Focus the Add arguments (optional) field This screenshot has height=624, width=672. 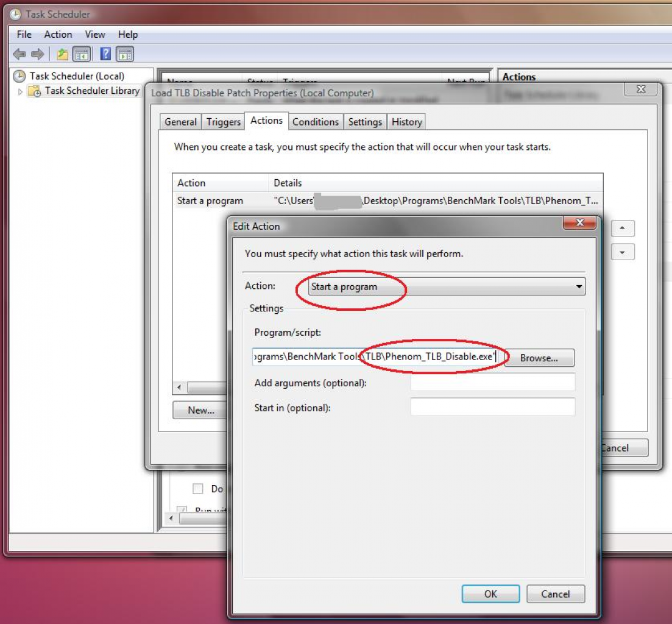pos(492,382)
